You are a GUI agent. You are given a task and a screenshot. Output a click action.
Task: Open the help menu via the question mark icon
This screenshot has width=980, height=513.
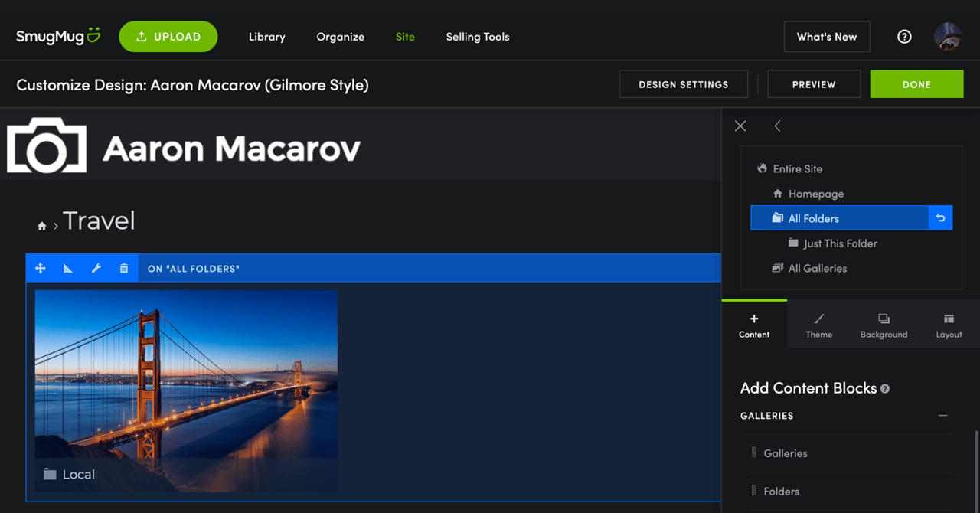(904, 36)
